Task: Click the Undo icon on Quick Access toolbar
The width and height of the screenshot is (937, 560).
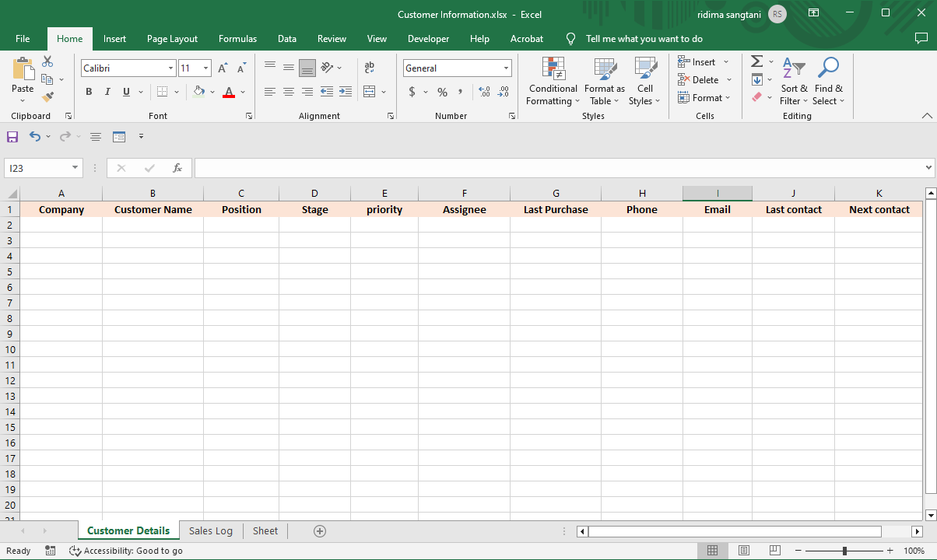Action: click(34, 136)
